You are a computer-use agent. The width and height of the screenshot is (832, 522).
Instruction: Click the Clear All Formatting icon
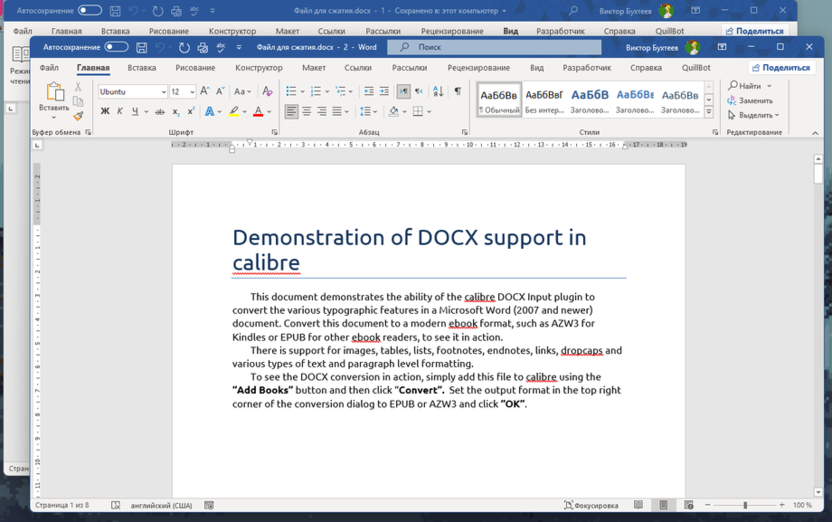267,91
